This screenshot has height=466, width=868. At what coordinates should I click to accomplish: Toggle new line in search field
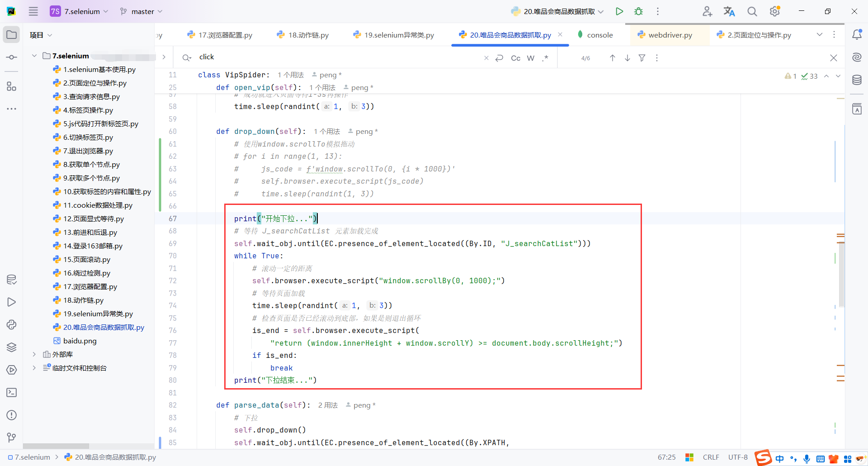tap(500, 58)
